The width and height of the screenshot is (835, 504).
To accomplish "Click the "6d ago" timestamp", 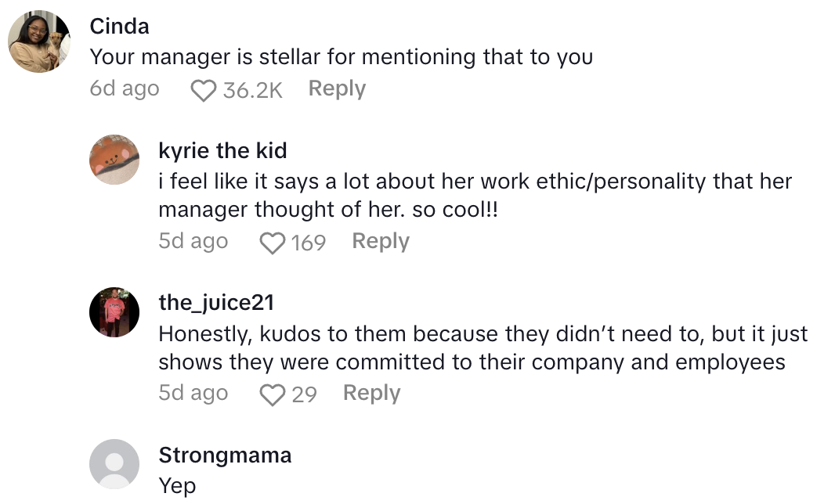I will tap(125, 89).
